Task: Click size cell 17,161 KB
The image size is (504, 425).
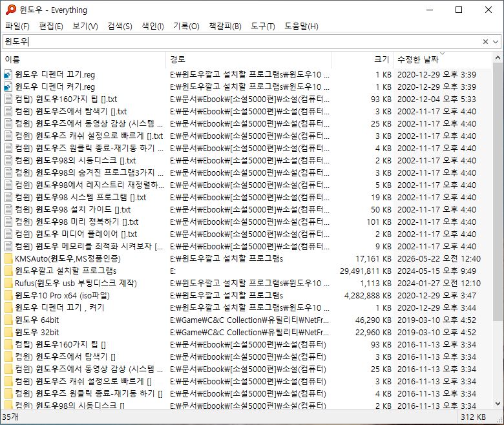Action: pyautogui.click(x=373, y=258)
